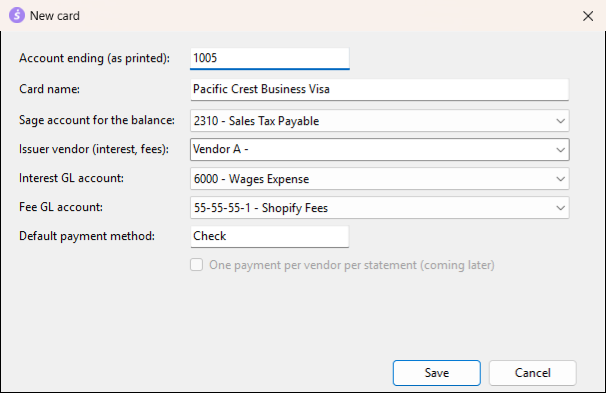Screen dimensions: 606x393
Task: Click the 'Account ending (as printed)' label
Action: point(95,58)
